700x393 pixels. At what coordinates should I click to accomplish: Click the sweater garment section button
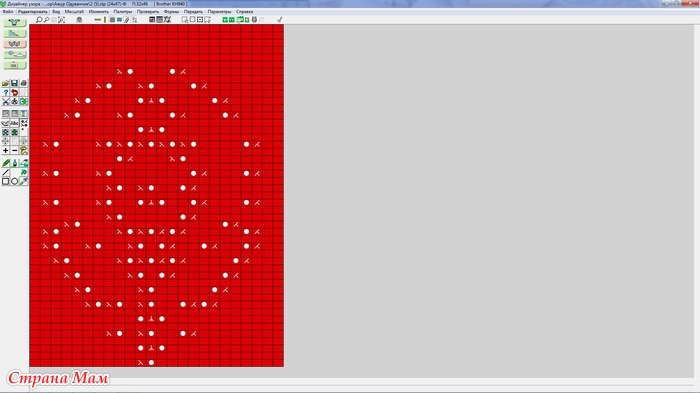pyautogui.click(x=15, y=22)
